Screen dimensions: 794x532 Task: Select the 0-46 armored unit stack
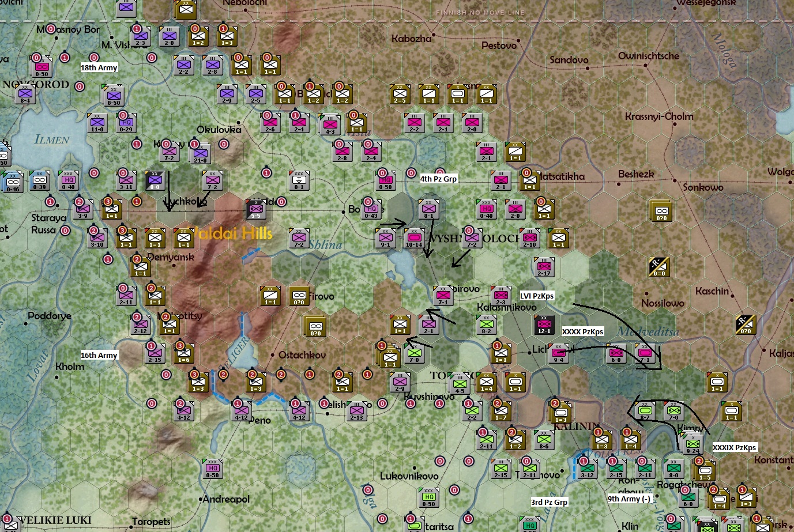(x=13, y=182)
